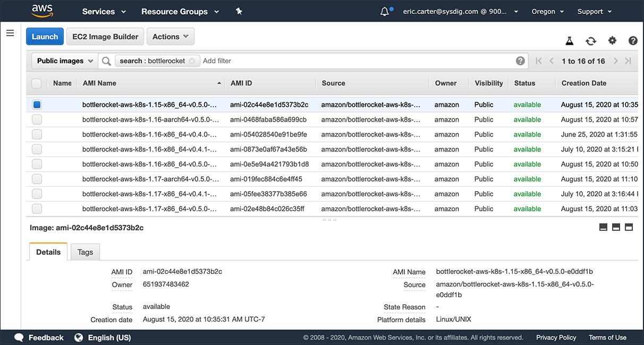This screenshot has width=644, height=345.
Task: Click the Feedback speech bubble icon
Action: [x=19, y=337]
